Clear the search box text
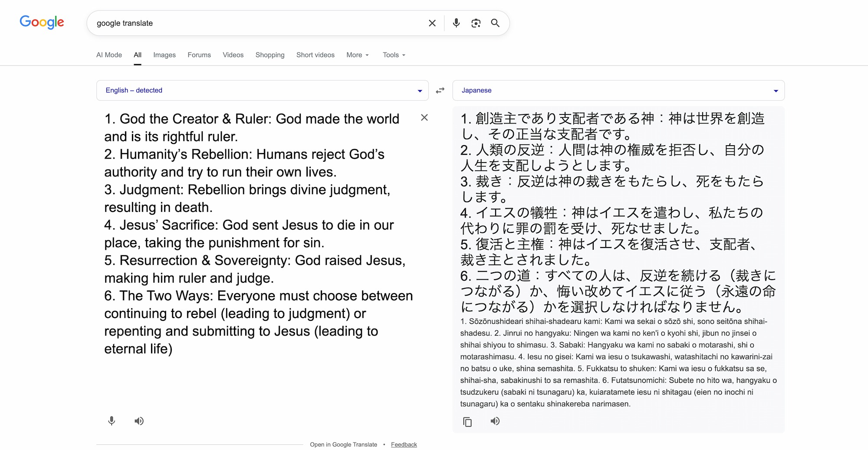The width and height of the screenshot is (868, 450). pyautogui.click(x=432, y=23)
